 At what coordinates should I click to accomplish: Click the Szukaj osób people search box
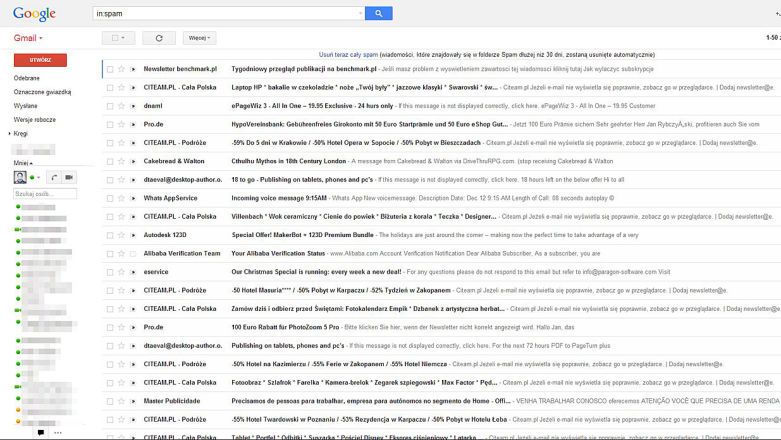(45, 194)
